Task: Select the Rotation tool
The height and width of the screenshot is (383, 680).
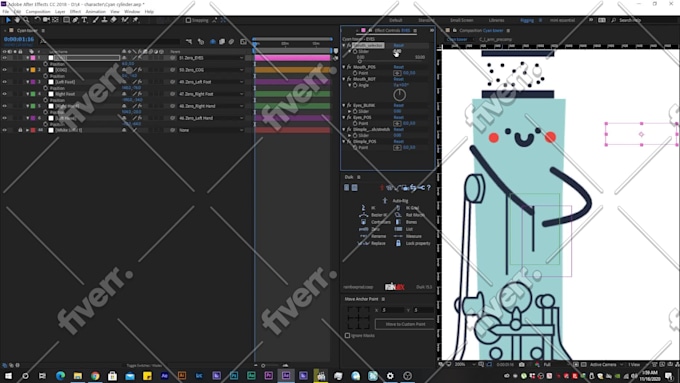Action: [37, 20]
